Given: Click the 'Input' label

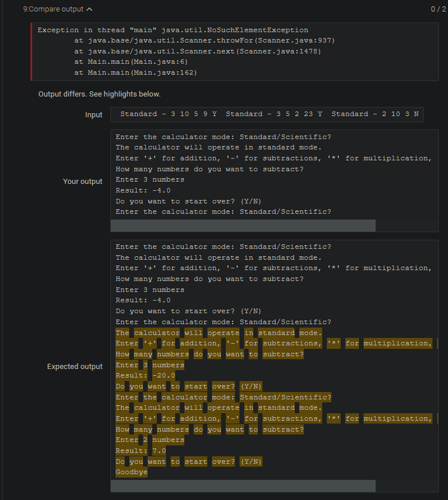Looking at the screenshot, I should (x=94, y=114).
